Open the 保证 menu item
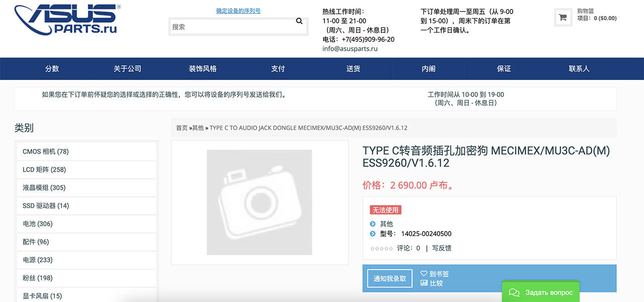 point(504,68)
